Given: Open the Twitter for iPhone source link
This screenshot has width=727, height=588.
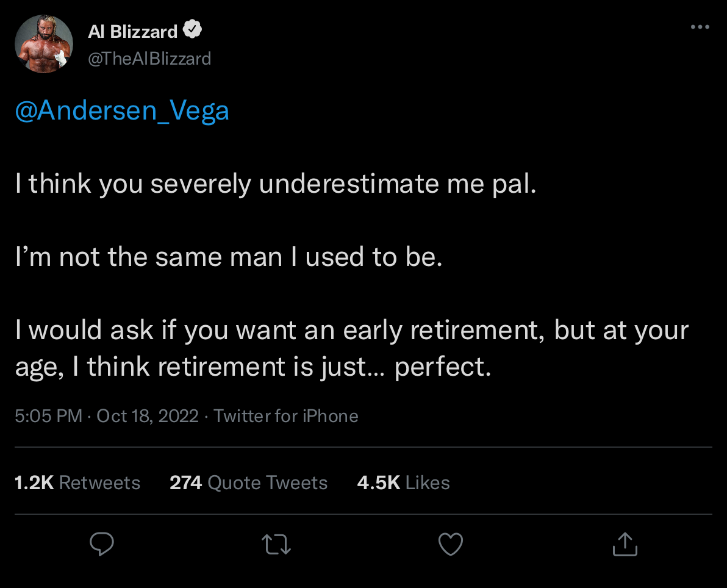Looking at the screenshot, I should pos(286,416).
